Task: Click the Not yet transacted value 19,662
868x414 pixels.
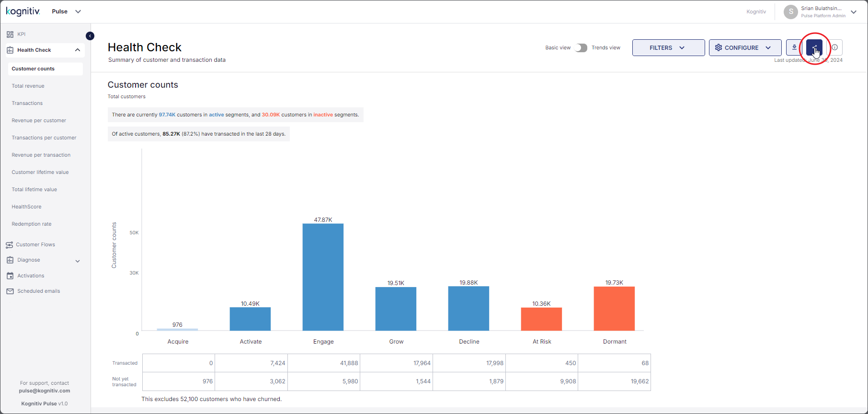Action: (640, 381)
